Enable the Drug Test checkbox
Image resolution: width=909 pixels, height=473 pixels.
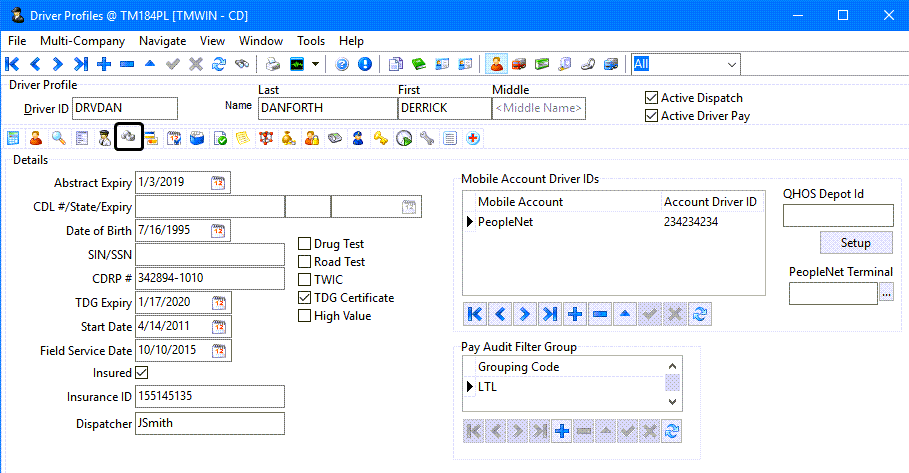click(306, 244)
